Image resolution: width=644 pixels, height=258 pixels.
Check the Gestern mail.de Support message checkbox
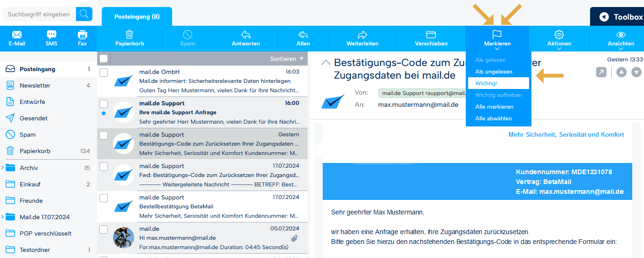(104, 135)
